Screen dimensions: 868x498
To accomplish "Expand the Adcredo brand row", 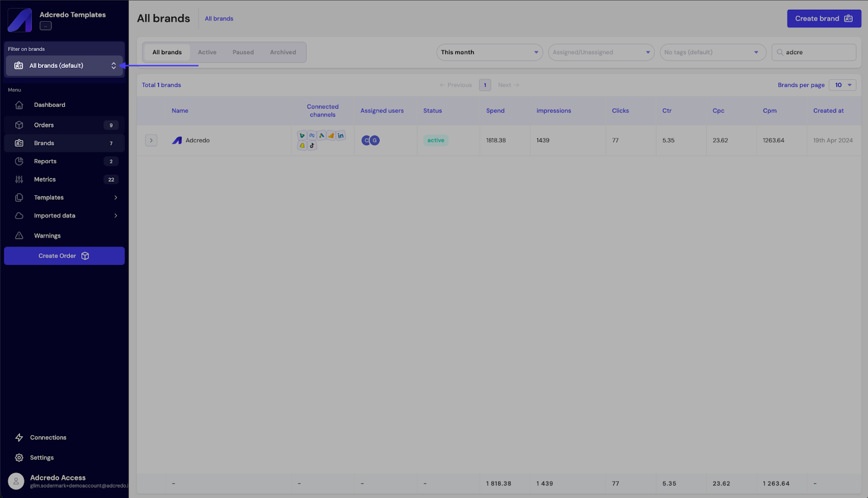I will [151, 141].
